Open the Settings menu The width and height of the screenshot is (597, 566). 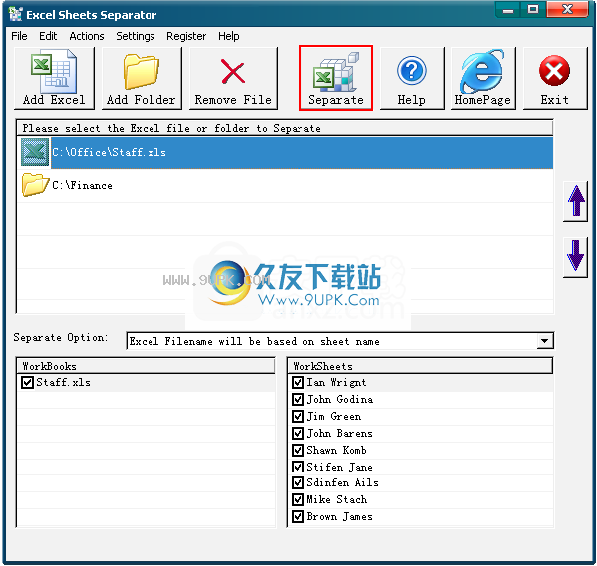click(x=135, y=36)
